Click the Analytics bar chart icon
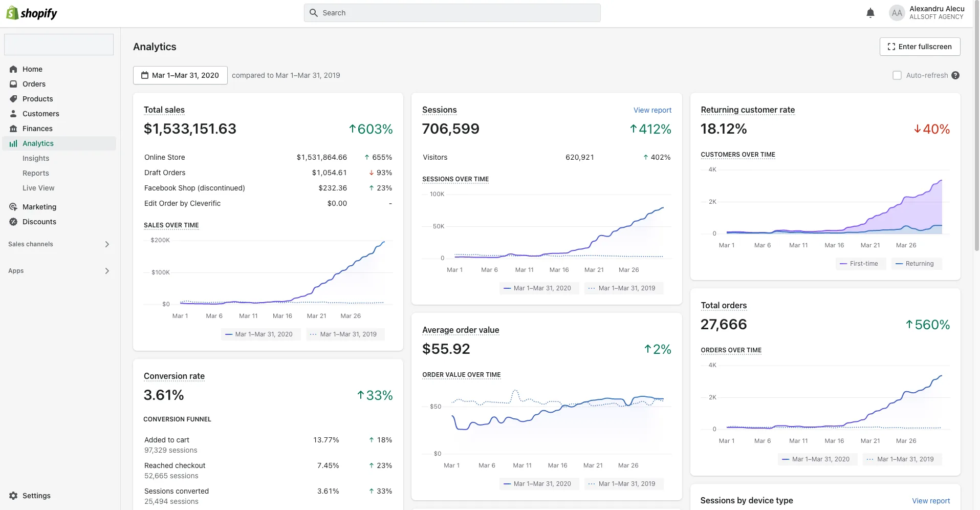The height and width of the screenshot is (510, 980). click(x=13, y=143)
